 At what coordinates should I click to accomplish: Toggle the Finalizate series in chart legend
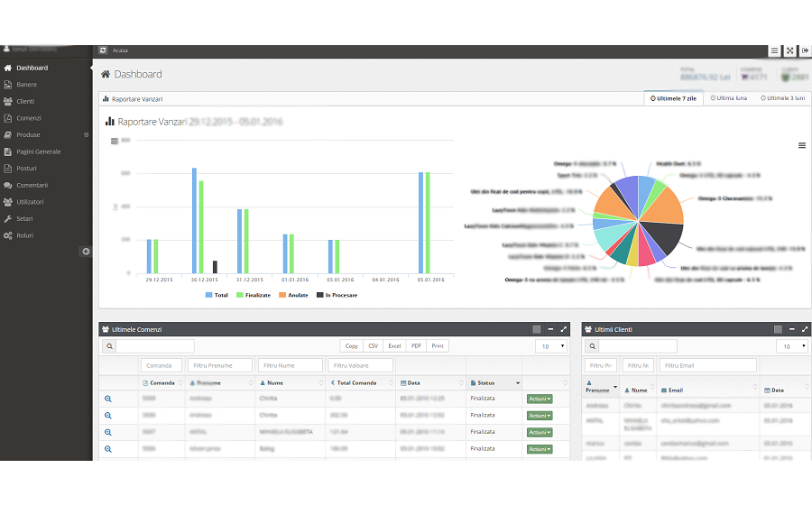253,295
